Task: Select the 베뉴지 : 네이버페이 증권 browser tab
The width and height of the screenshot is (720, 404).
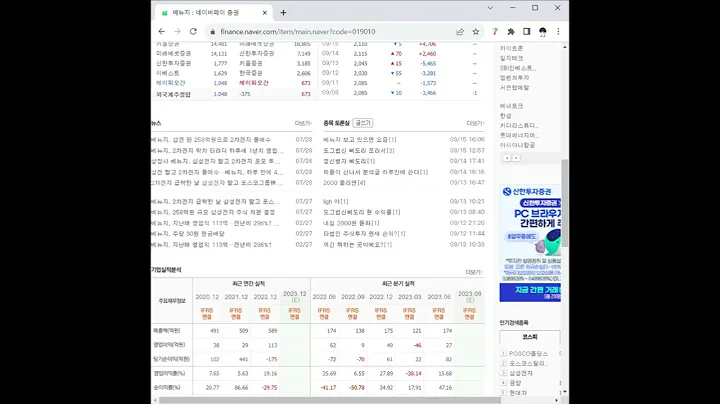Action: (x=214, y=13)
